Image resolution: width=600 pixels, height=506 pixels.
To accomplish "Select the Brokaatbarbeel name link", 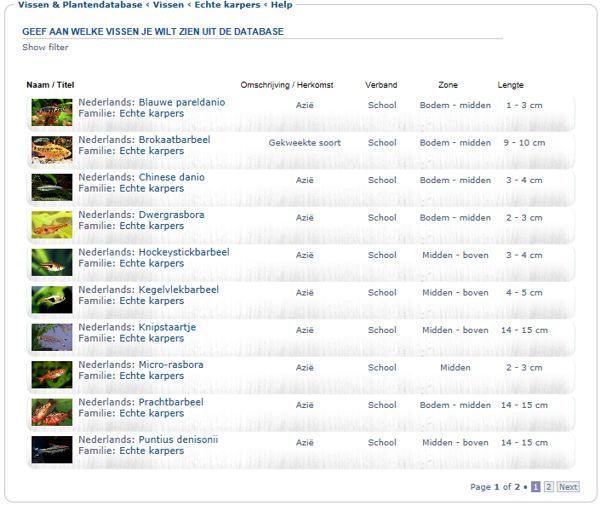I will (174, 140).
